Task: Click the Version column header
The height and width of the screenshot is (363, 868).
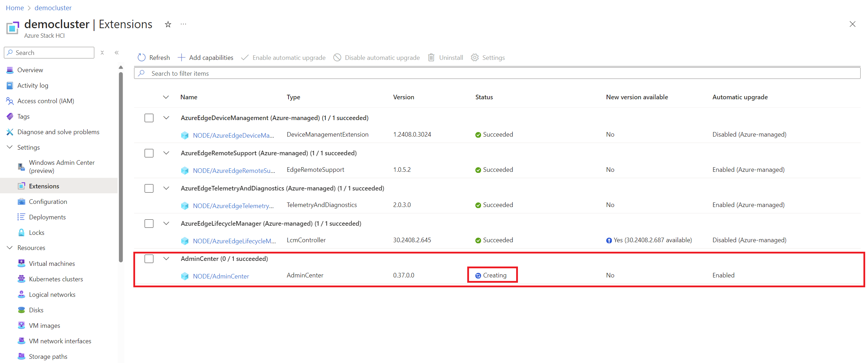Action: [x=404, y=97]
